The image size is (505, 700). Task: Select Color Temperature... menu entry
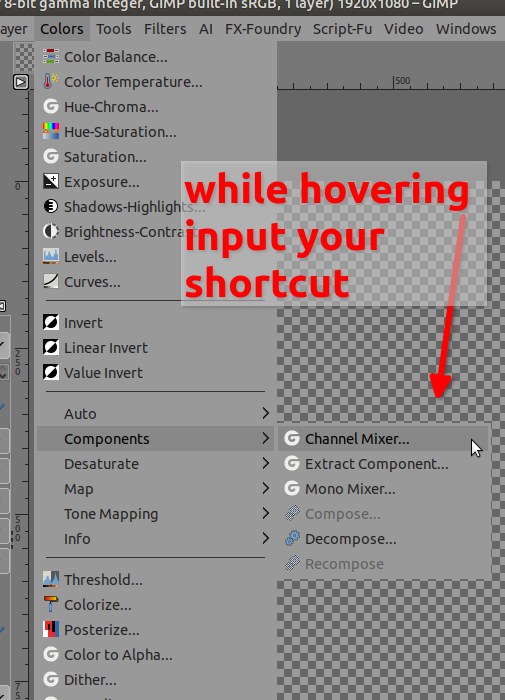[155, 82]
